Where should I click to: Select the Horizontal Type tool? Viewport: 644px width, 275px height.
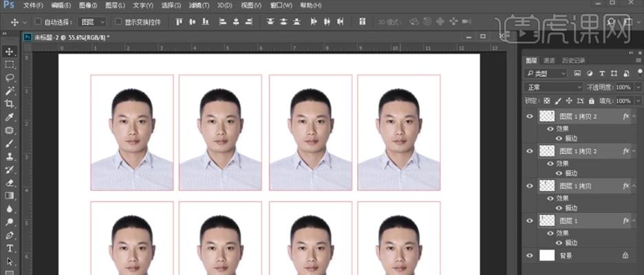[10, 248]
